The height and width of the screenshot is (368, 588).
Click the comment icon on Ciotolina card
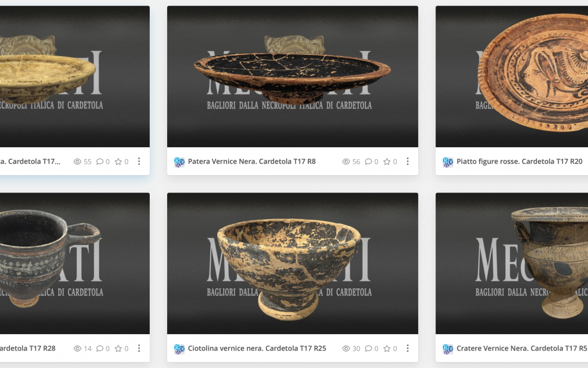coord(368,348)
